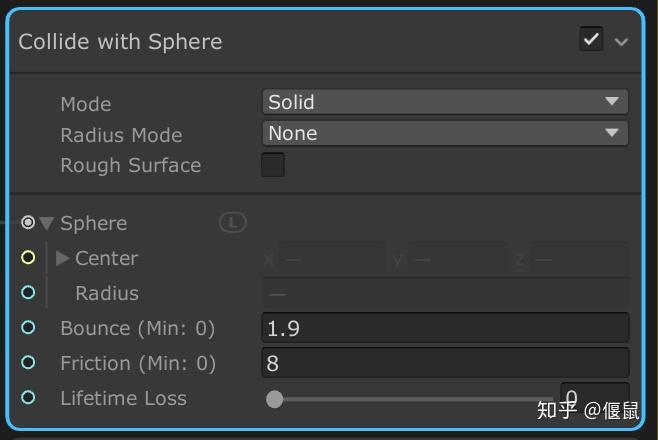The image size is (658, 440).
Task: Click the Sphere input port circle
Action: (x=28, y=223)
